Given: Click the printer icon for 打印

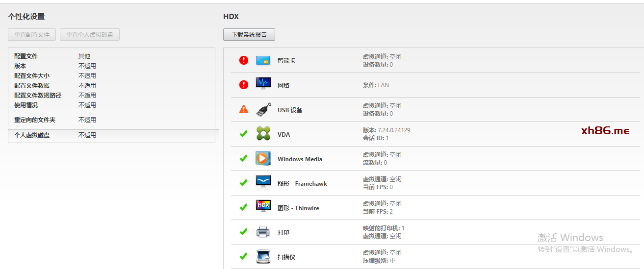Looking at the screenshot, I should click(263, 232).
